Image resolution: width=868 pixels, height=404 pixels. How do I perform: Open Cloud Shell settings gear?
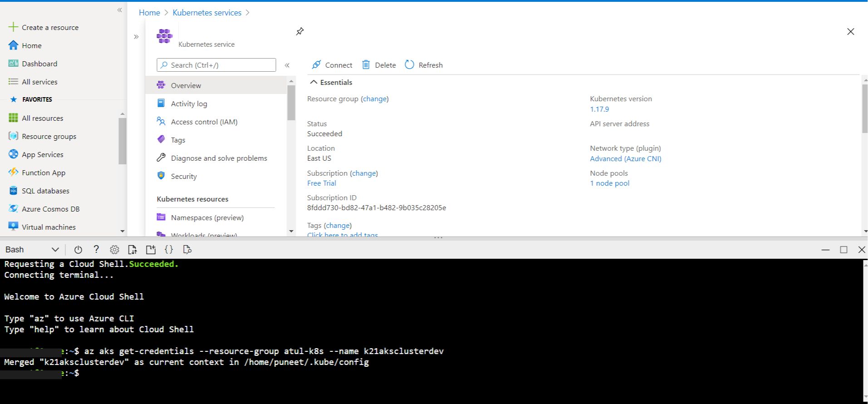pos(114,249)
